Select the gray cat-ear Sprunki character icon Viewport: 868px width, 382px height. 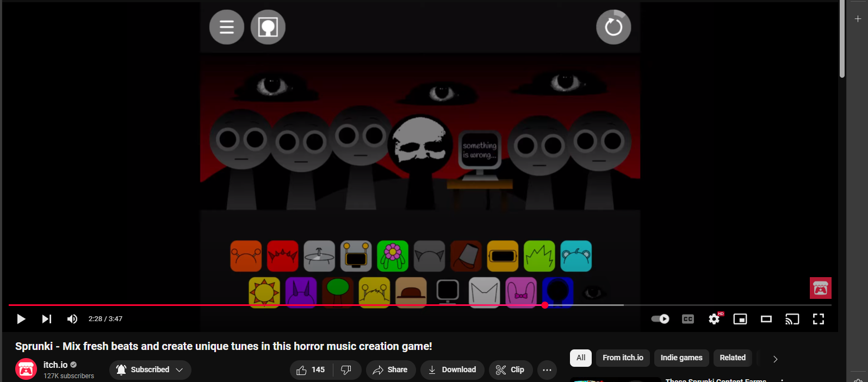point(430,256)
